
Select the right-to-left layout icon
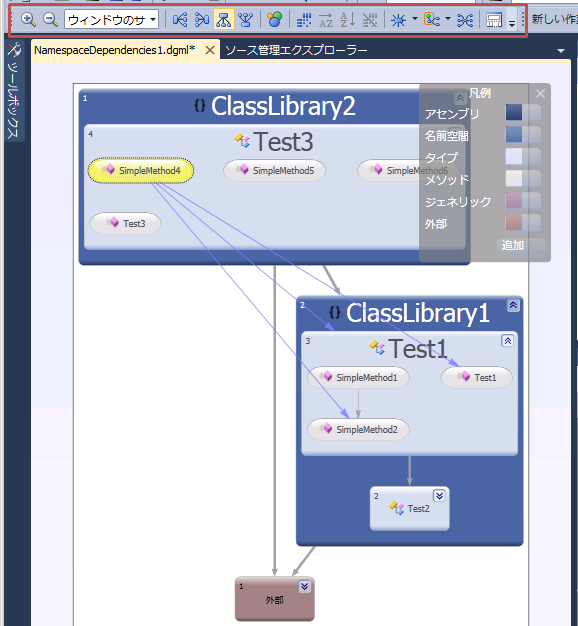pos(202,20)
